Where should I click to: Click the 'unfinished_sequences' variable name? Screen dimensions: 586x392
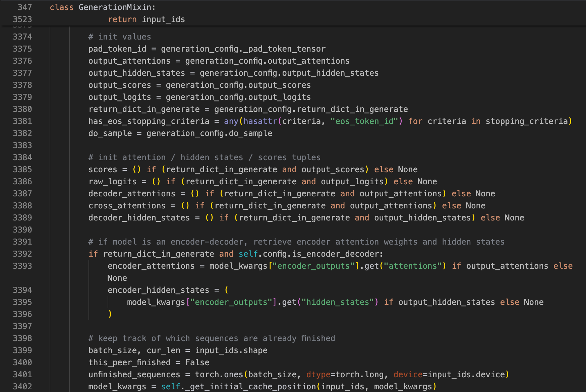click(x=134, y=375)
